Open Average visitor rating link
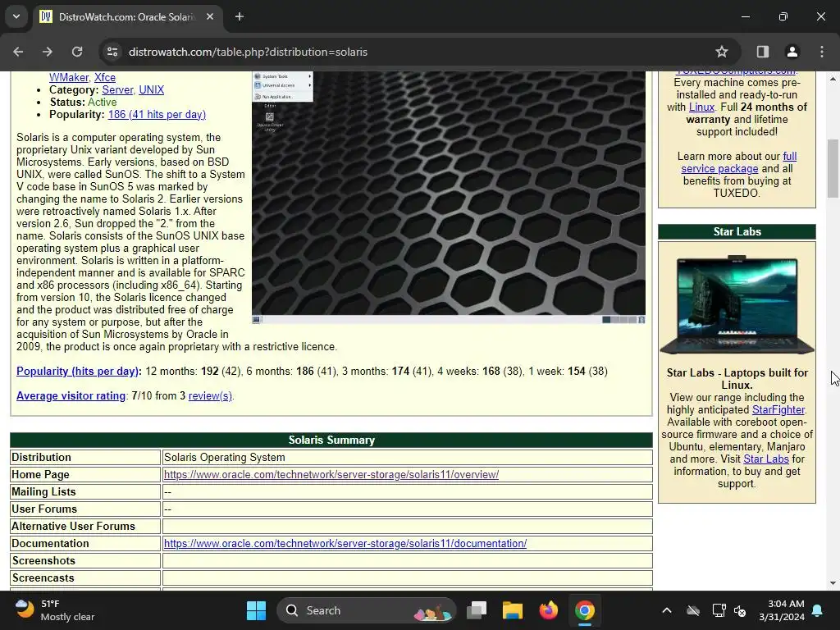The image size is (840, 630). [71, 396]
